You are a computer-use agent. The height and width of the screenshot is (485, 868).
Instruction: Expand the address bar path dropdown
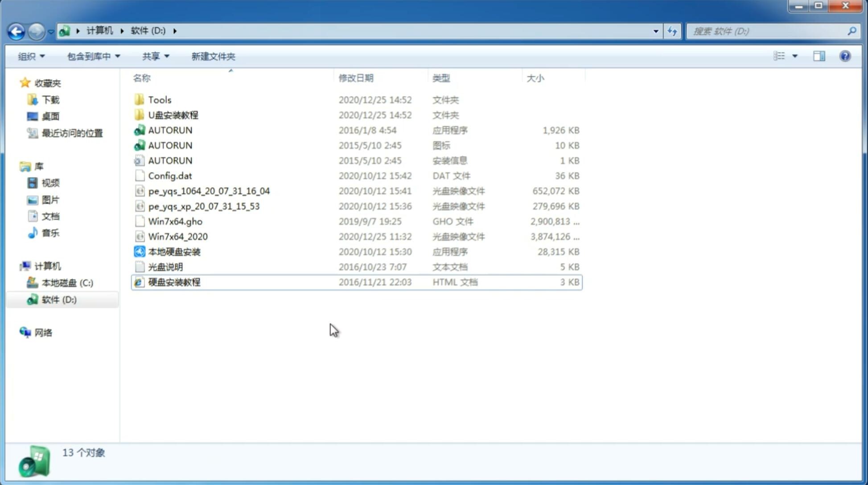656,30
